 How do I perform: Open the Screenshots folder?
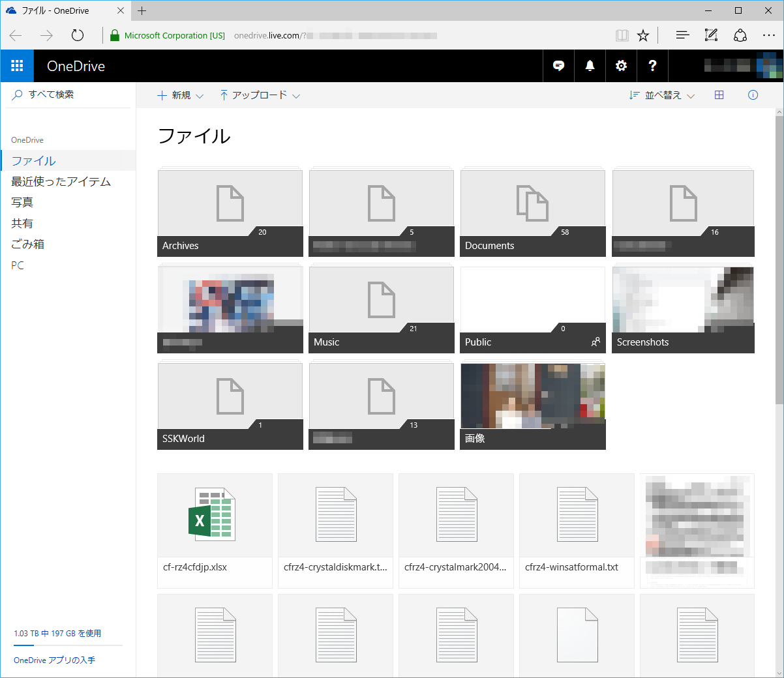click(683, 309)
